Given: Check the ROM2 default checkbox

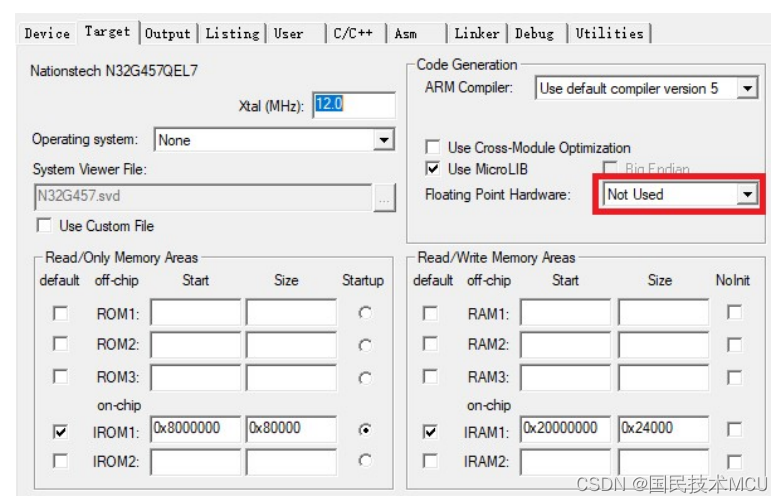Looking at the screenshot, I should pos(60,344).
